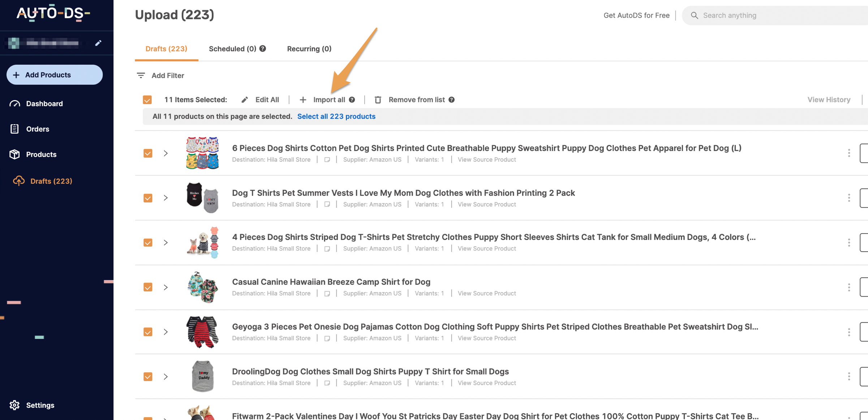Open title of Dog T Shirts Pet Summer Vests

403,193
